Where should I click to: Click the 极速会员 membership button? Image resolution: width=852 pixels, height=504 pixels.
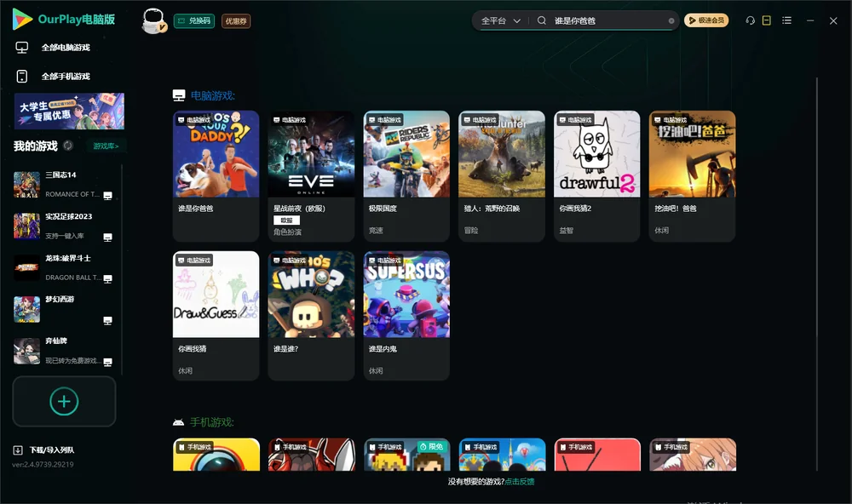point(706,20)
